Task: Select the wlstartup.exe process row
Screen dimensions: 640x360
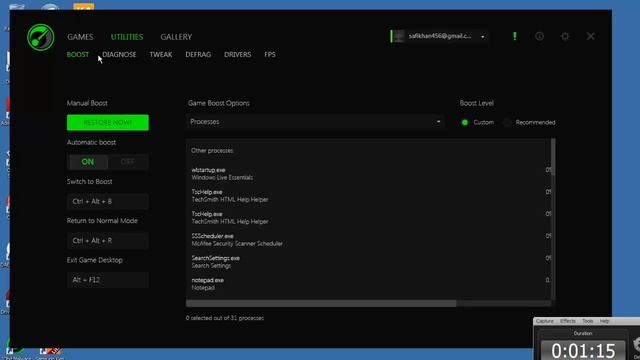Action: [x=369, y=173]
